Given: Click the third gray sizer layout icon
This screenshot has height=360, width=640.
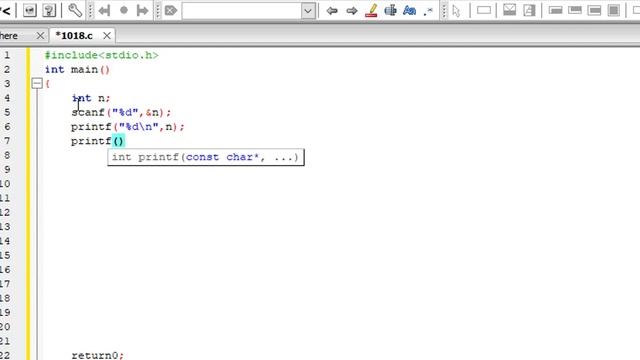Looking at the screenshot, I should click(594, 10).
